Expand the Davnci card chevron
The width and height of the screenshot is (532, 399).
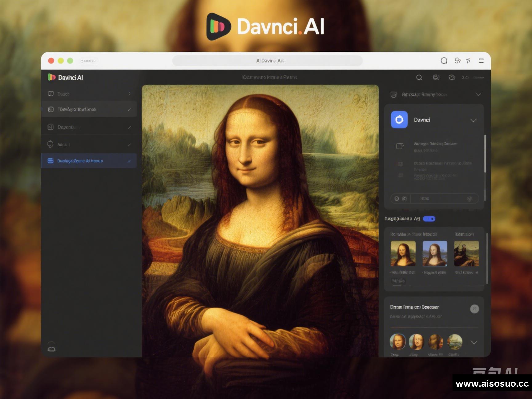(474, 120)
